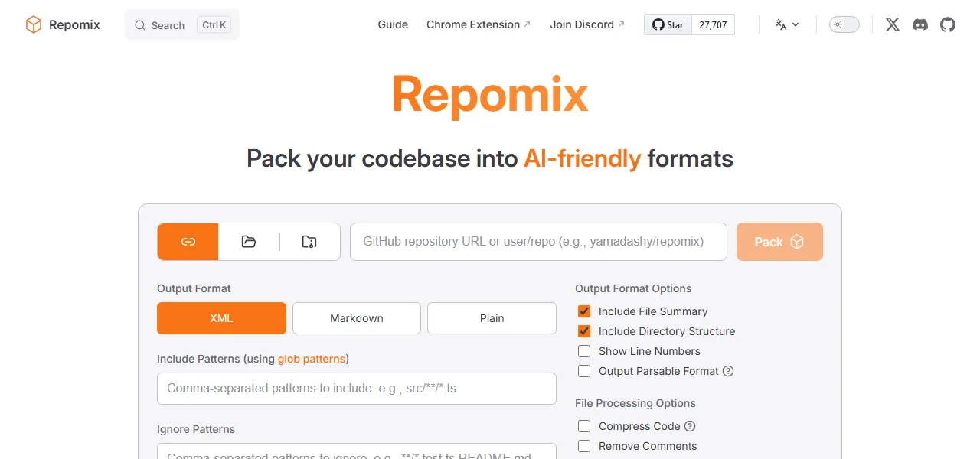980x459 pixels.
Task: Toggle the light/dark appearance switch
Action: pos(844,24)
